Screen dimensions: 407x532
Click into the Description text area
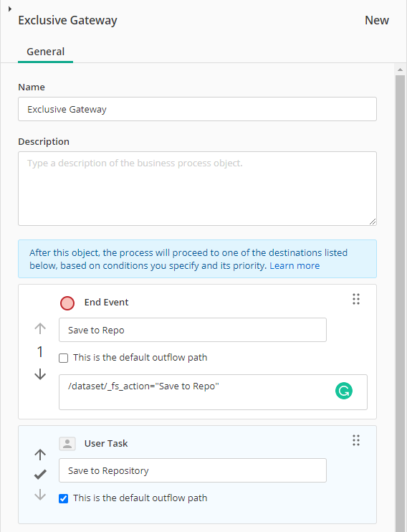click(197, 189)
